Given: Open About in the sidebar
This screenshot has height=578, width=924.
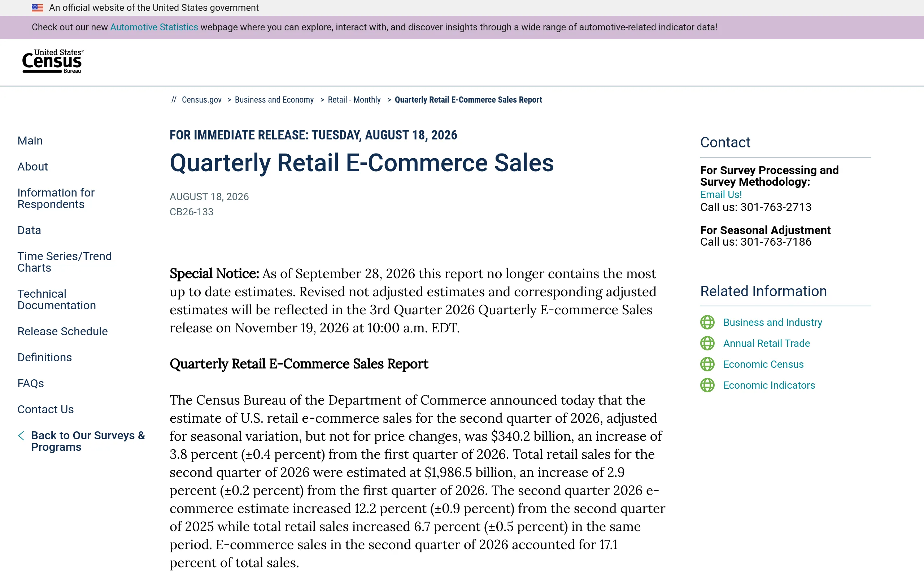Looking at the screenshot, I should tap(32, 167).
